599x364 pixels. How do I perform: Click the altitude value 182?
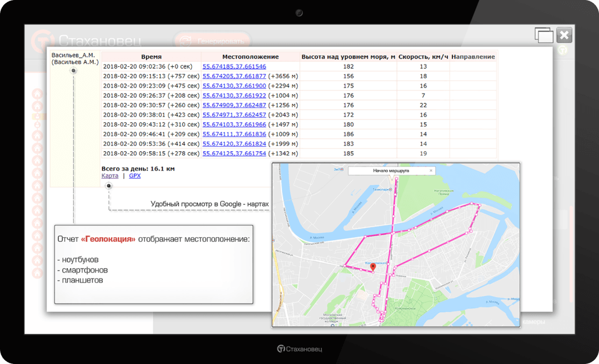pos(348,66)
